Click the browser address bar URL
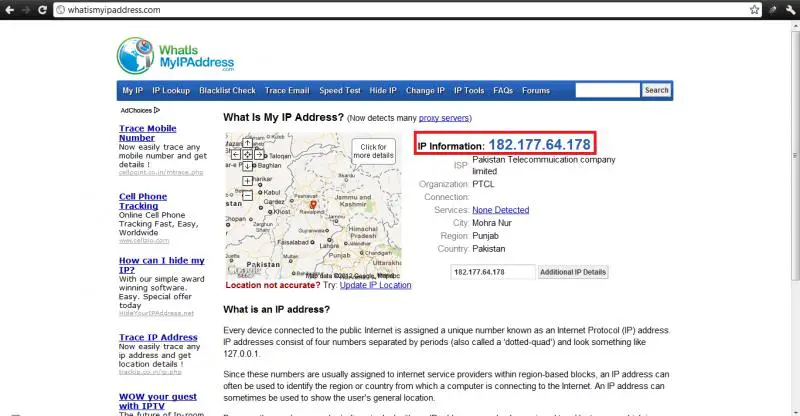The image size is (800, 416). [x=114, y=10]
